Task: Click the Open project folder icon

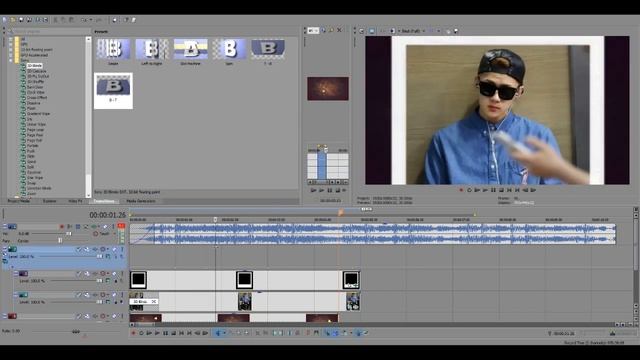Action: pos(13,20)
